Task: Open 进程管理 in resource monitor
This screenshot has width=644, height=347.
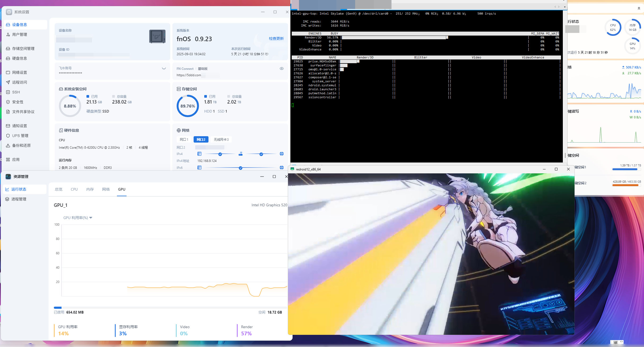Action: 19,199
